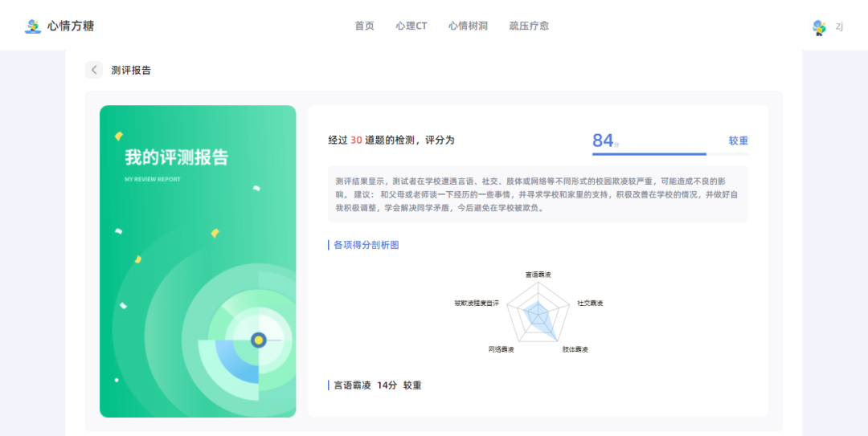Click the 心情方糖 brand name
Screen dimensions: 868x436
click(71, 26)
